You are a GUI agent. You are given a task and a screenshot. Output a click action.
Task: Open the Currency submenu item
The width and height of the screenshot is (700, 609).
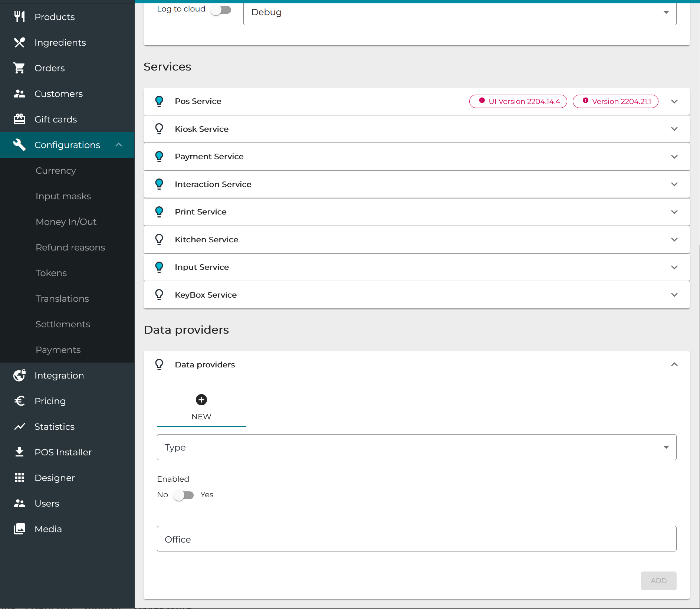(56, 170)
